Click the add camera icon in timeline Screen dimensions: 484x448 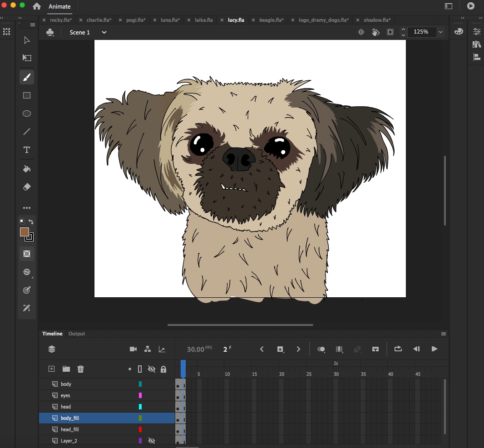click(x=133, y=349)
